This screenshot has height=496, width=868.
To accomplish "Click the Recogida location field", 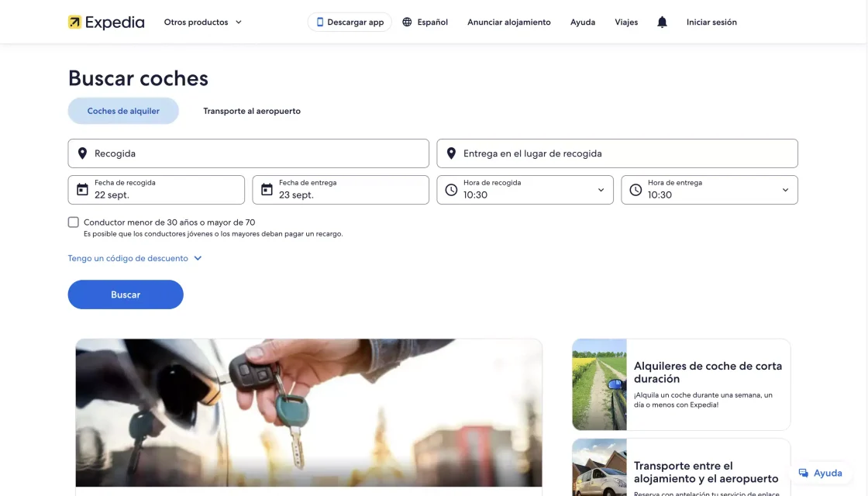I will coord(249,153).
